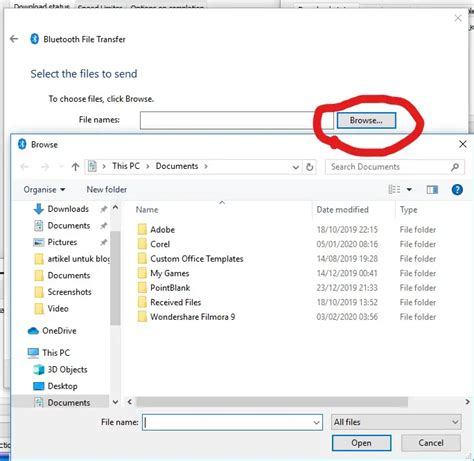Open the view options dropdown arrow
Image resolution: width=474 pixels, height=461 pixels.
(x=409, y=190)
